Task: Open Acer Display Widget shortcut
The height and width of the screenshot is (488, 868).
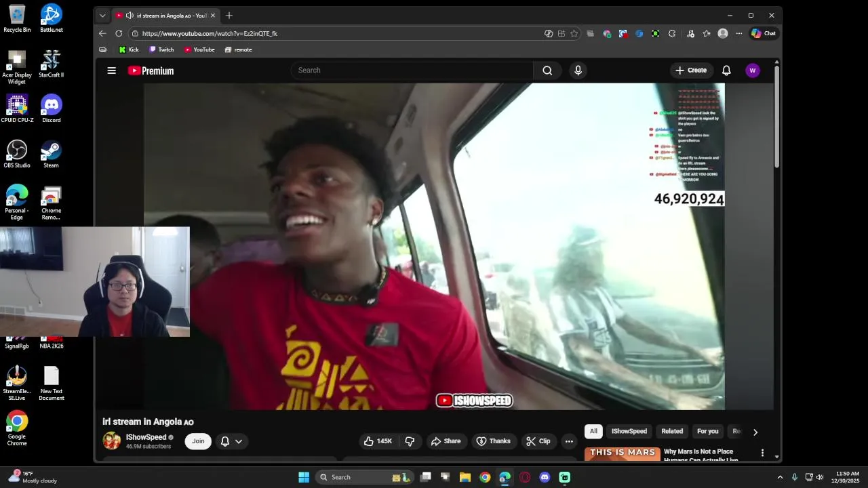Action: [17, 67]
